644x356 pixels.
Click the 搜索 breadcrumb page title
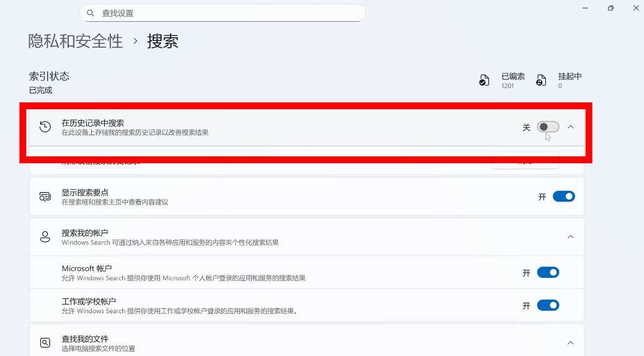(x=163, y=41)
